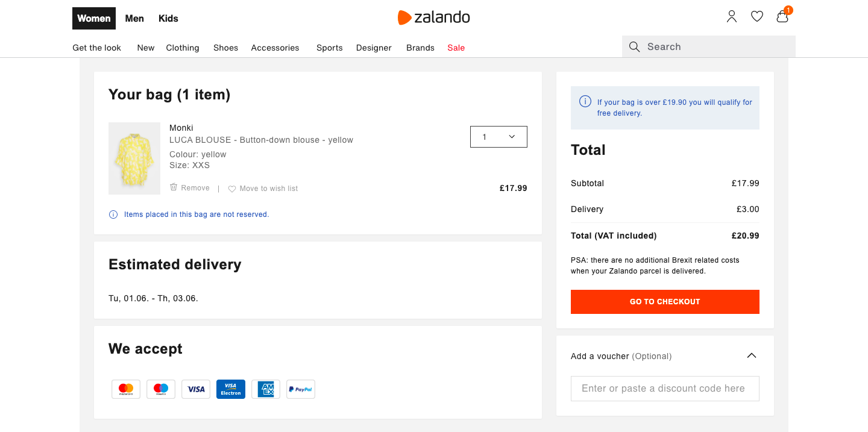Open the Sale menu item
868x432 pixels.
(456, 48)
